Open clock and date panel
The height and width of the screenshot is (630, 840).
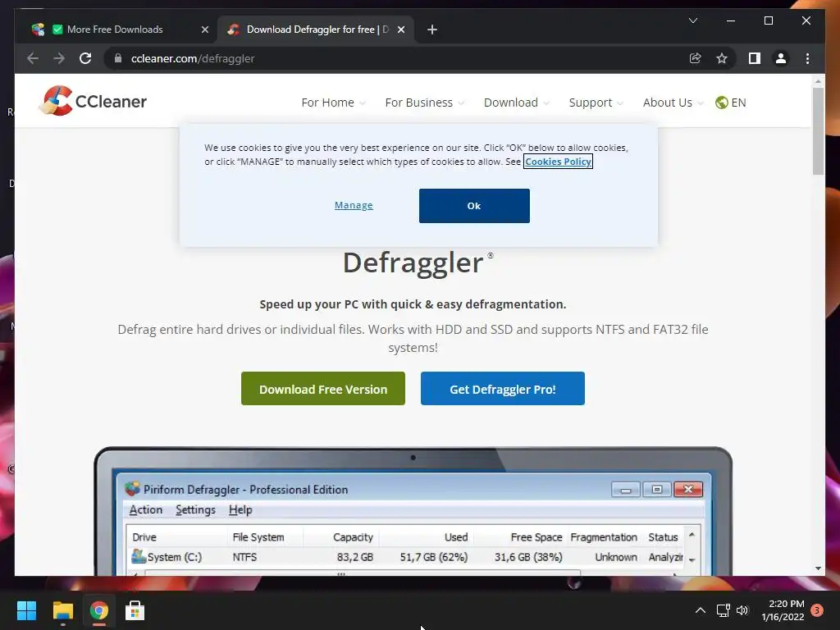coord(783,610)
